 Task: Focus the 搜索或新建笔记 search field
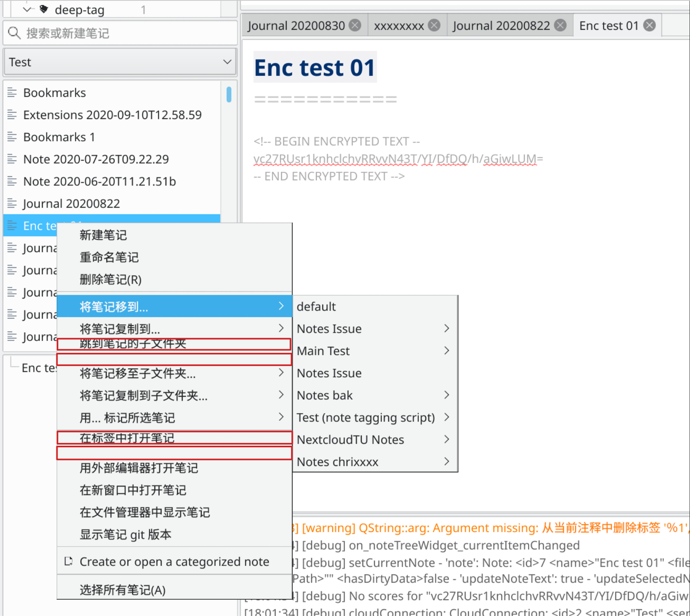tap(120, 33)
